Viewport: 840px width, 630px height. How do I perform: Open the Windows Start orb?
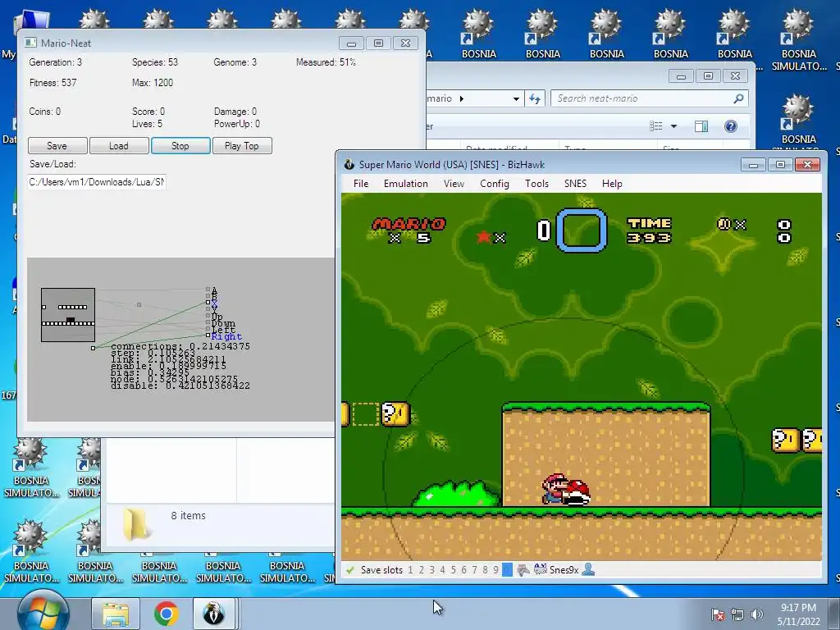[x=43, y=612]
